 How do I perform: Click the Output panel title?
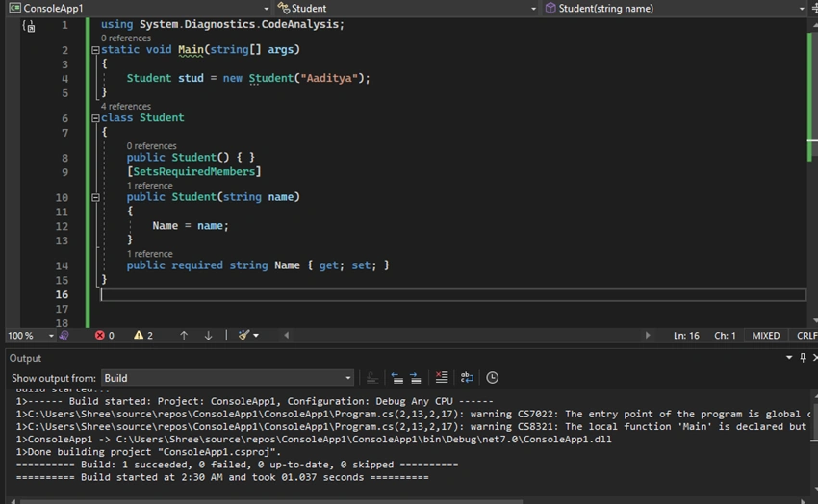25,358
